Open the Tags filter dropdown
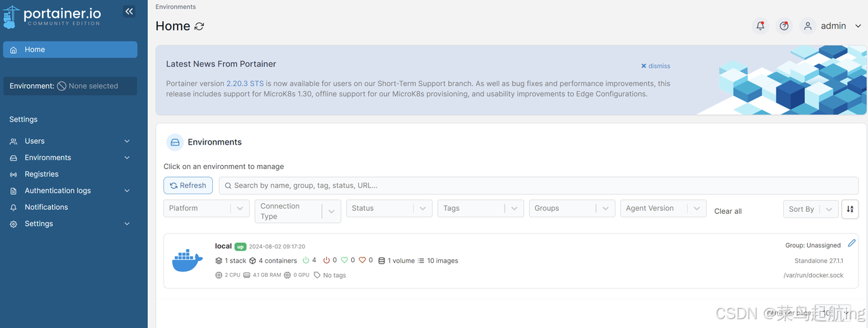The height and width of the screenshot is (328, 868). pos(481,208)
